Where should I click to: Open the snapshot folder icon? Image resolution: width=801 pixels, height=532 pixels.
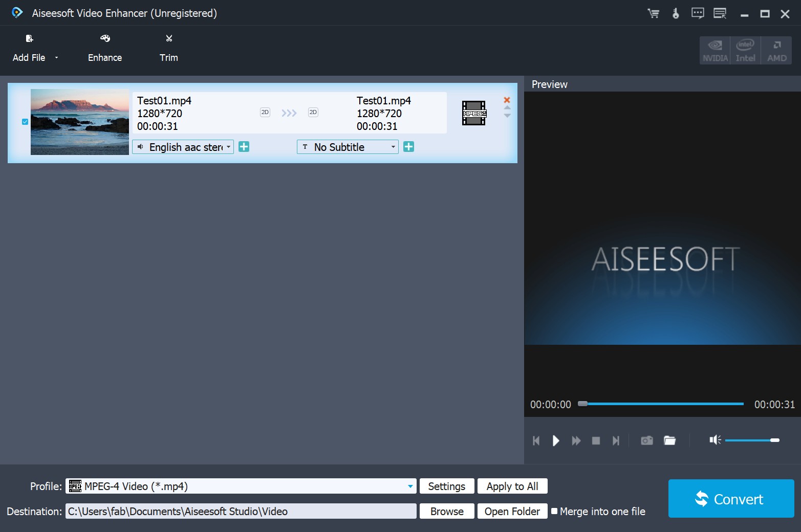pos(669,440)
